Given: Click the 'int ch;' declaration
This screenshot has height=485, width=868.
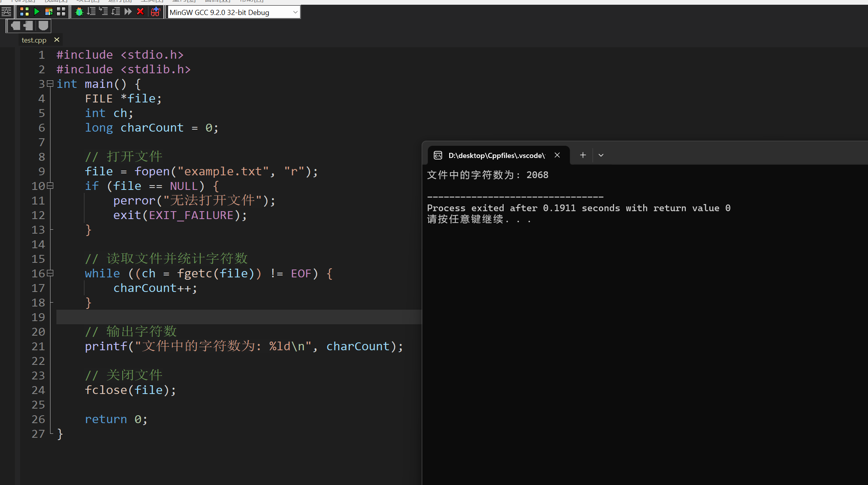Looking at the screenshot, I should tap(109, 113).
